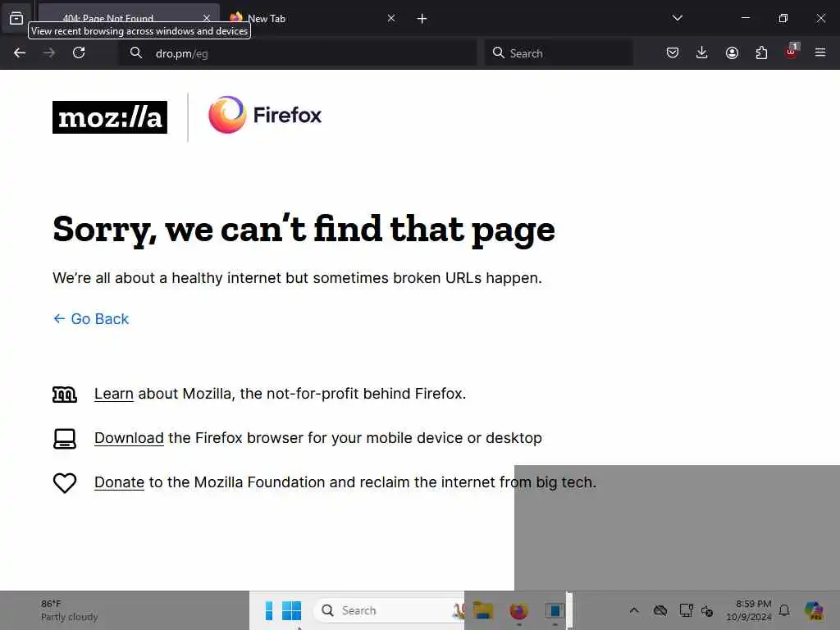Click the Firefox logo

[265, 115]
